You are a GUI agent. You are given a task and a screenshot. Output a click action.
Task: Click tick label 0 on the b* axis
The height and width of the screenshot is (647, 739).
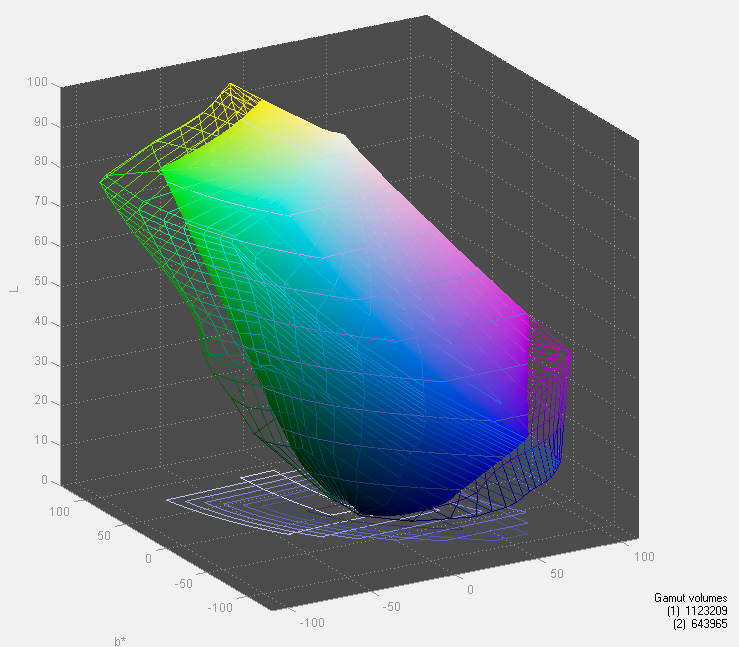click(x=148, y=559)
